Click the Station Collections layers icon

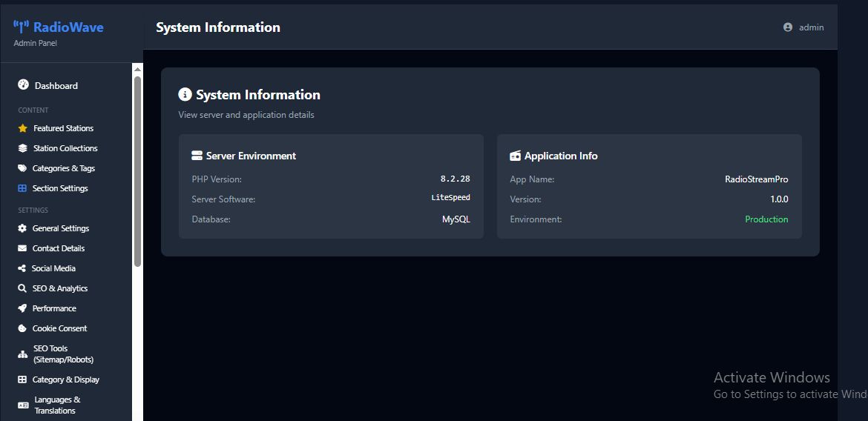(x=22, y=148)
